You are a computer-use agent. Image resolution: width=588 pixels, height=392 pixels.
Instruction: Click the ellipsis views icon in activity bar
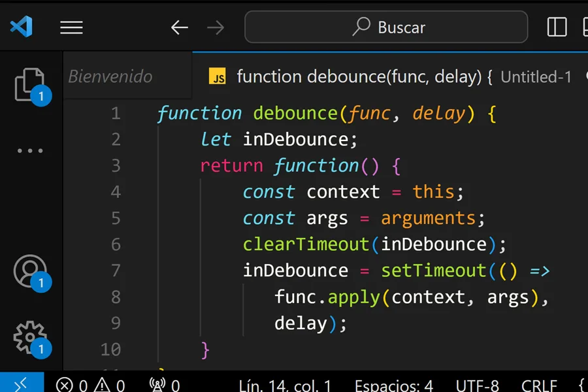[x=29, y=150]
